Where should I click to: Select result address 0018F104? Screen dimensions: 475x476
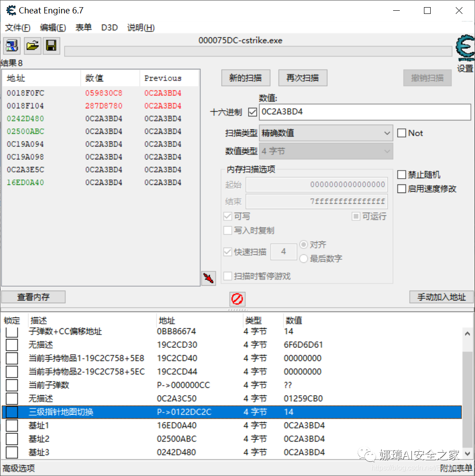click(26, 106)
